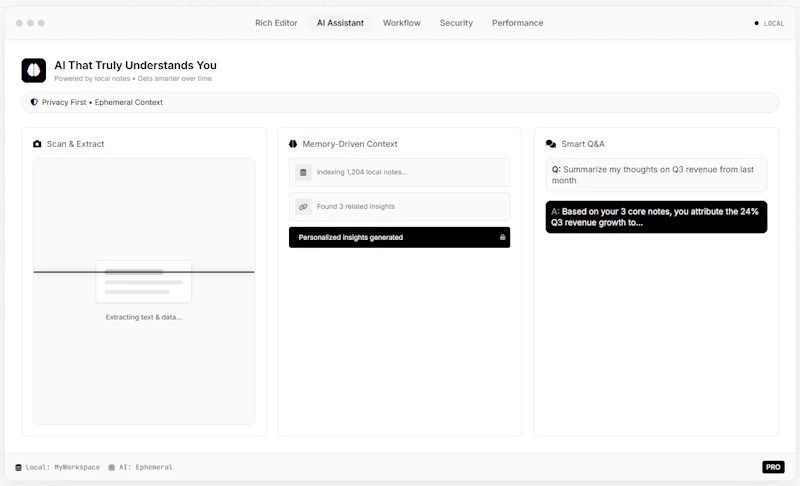Click the chip icon beside AI: Ephemeral
800x486 pixels.
(111, 467)
